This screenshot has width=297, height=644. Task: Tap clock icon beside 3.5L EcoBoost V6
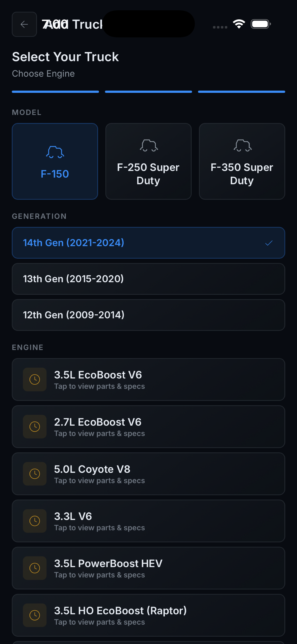point(35,379)
